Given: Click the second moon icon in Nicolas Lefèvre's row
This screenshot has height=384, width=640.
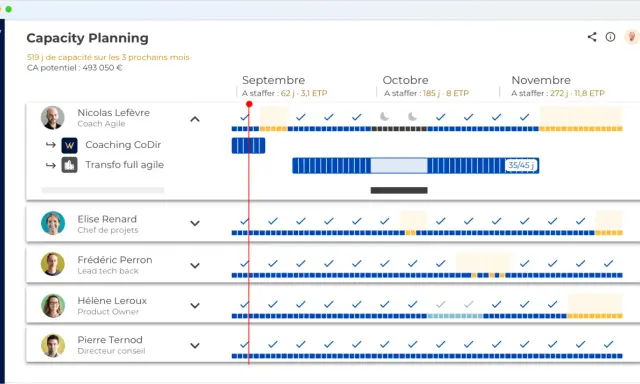Looking at the screenshot, I should coord(412,117).
